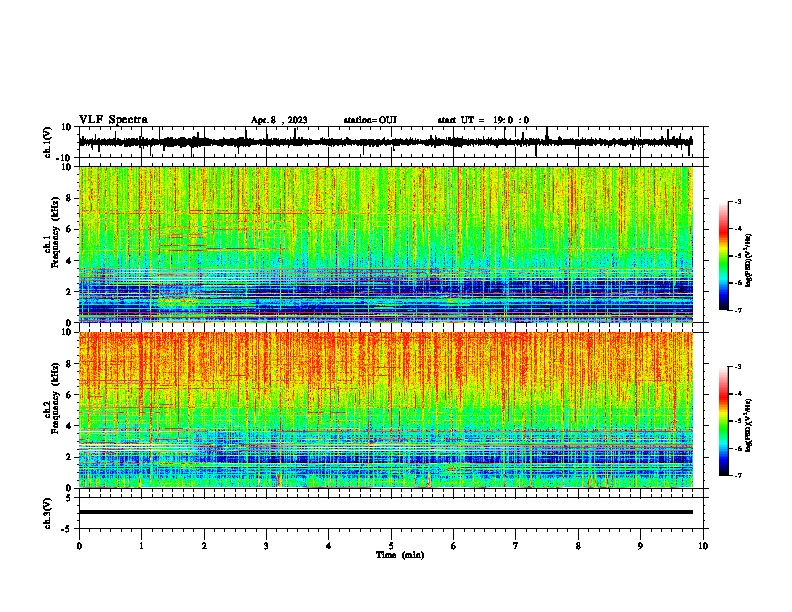This screenshot has width=792, height=612.
Task: Click the "5" tick on ch.3(V) axis
Action: point(69,498)
